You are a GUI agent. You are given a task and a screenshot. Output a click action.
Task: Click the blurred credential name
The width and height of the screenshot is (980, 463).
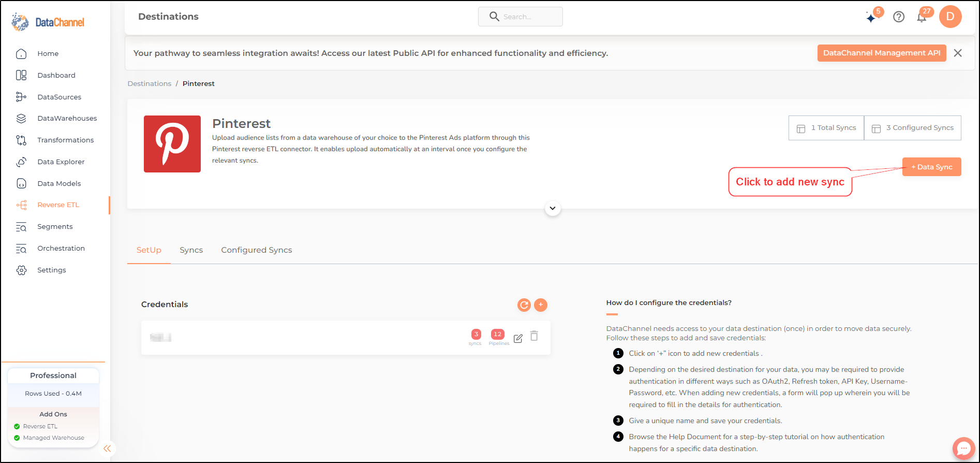pyautogui.click(x=160, y=338)
